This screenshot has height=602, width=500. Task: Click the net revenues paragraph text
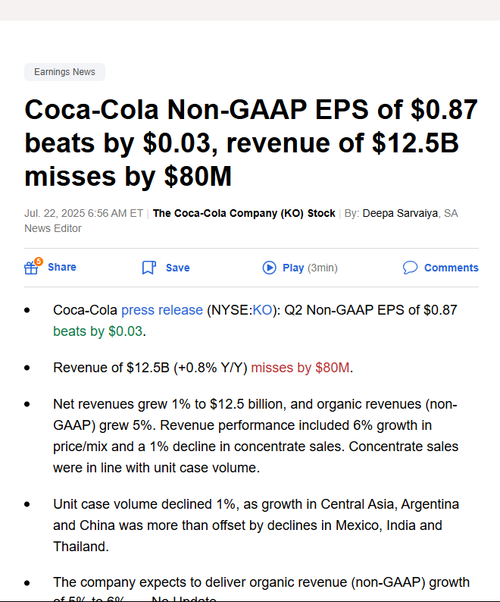coord(256,436)
